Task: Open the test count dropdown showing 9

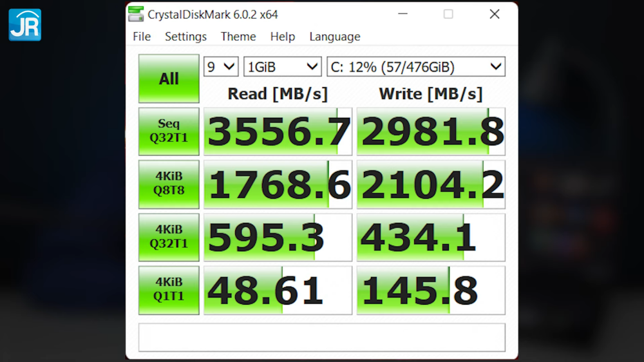Action: [221, 66]
